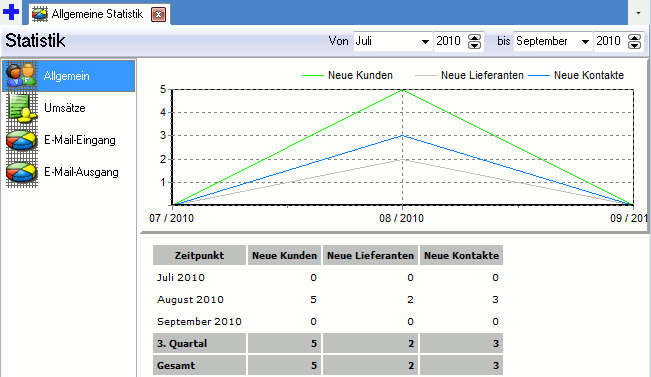Viewport: 651px width, 377px height.
Task: Click the Neue Lieferanten column header
Action: pyautogui.click(x=370, y=255)
